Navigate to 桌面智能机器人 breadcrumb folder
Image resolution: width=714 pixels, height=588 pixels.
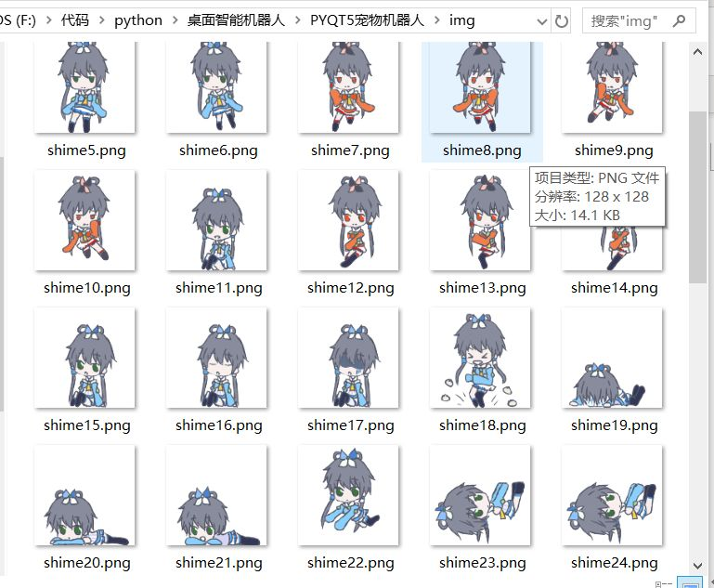coord(236,20)
